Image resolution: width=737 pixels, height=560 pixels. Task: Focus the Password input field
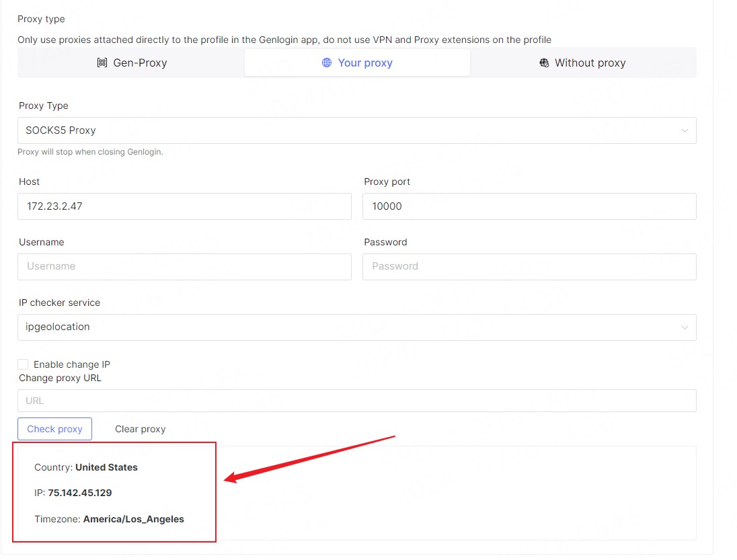point(529,266)
